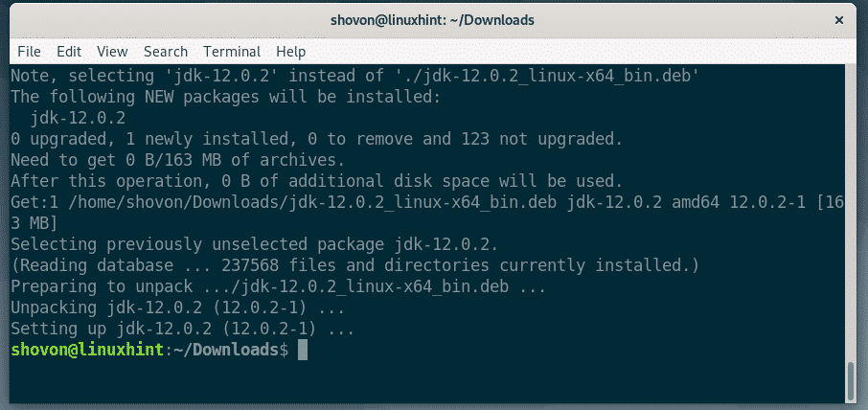
Task: Click the block cursor at the prompt
Action: [x=303, y=351]
